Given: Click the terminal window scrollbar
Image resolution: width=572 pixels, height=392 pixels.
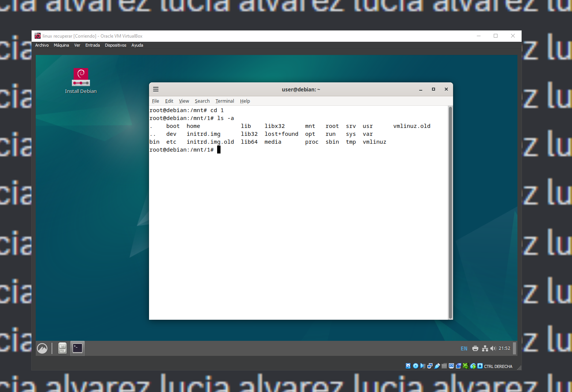Looking at the screenshot, I should click(450, 211).
